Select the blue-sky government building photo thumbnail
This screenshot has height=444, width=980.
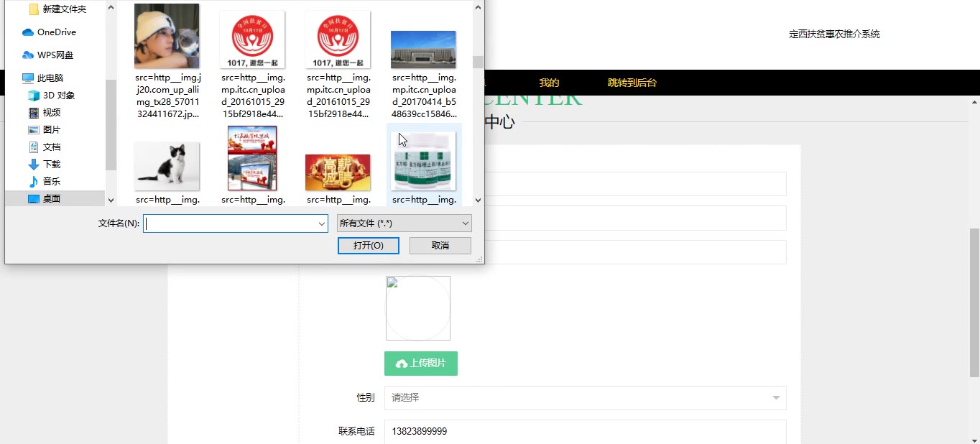click(423, 50)
